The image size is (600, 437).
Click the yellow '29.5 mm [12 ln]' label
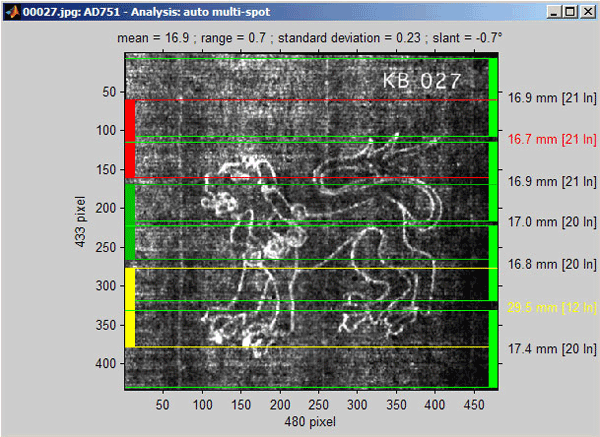pyautogui.click(x=552, y=307)
